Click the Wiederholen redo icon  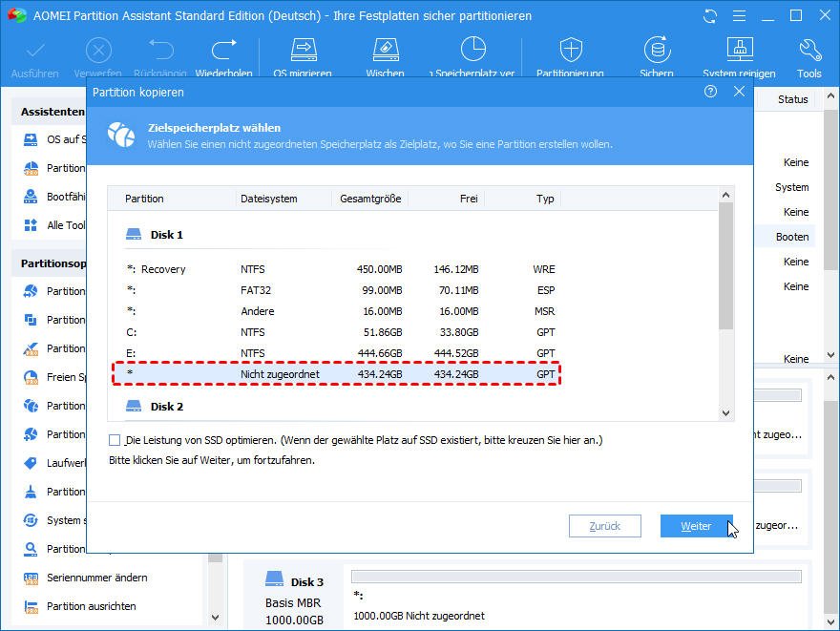tap(224, 50)
